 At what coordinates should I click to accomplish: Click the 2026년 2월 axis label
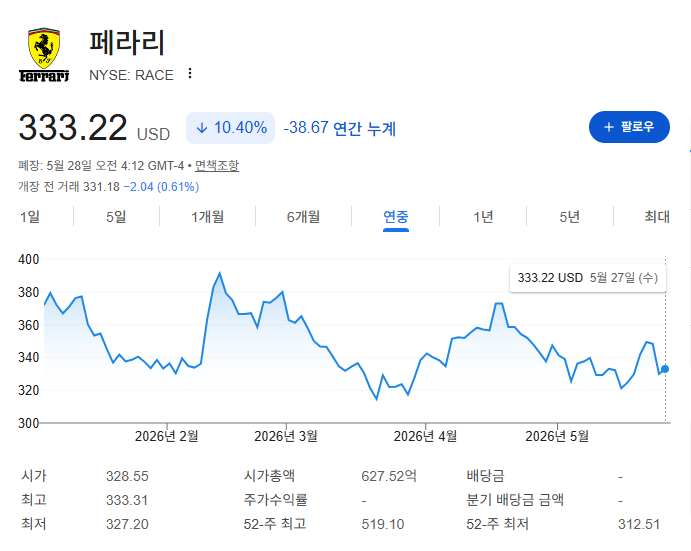[x=166, y=436]
